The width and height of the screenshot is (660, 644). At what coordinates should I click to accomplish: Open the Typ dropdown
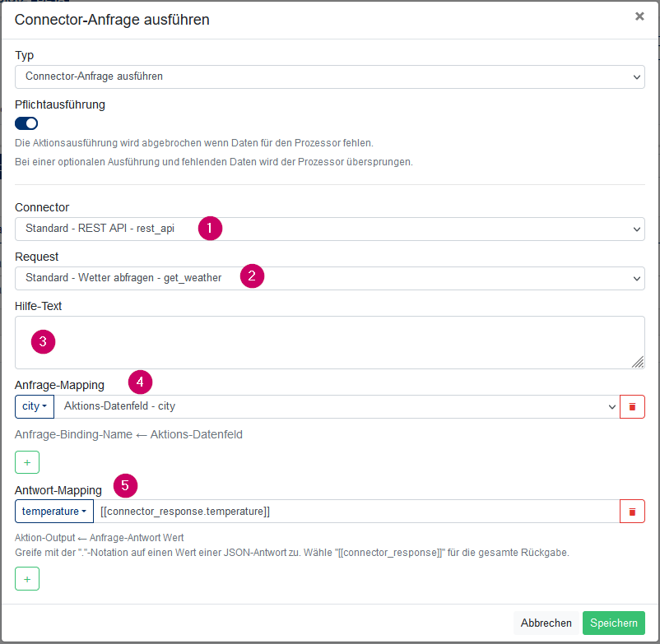click(329, 76)
